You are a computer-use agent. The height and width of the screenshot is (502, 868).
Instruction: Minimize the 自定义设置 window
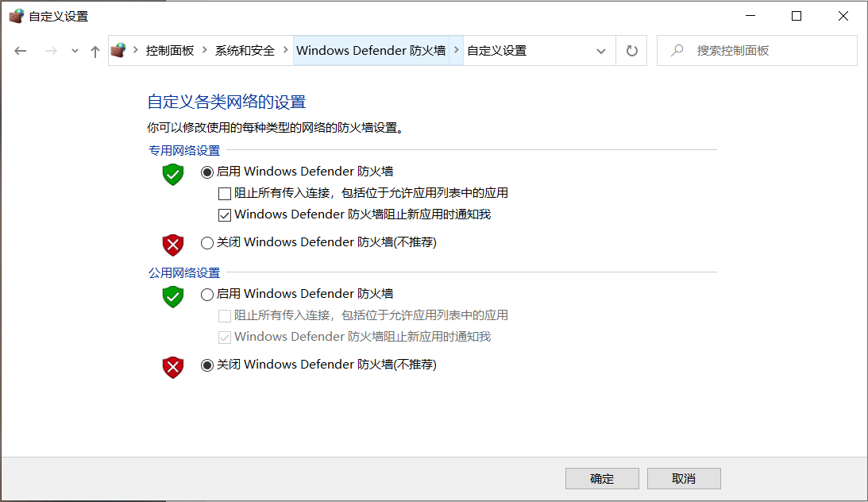[x=750, y=16]
